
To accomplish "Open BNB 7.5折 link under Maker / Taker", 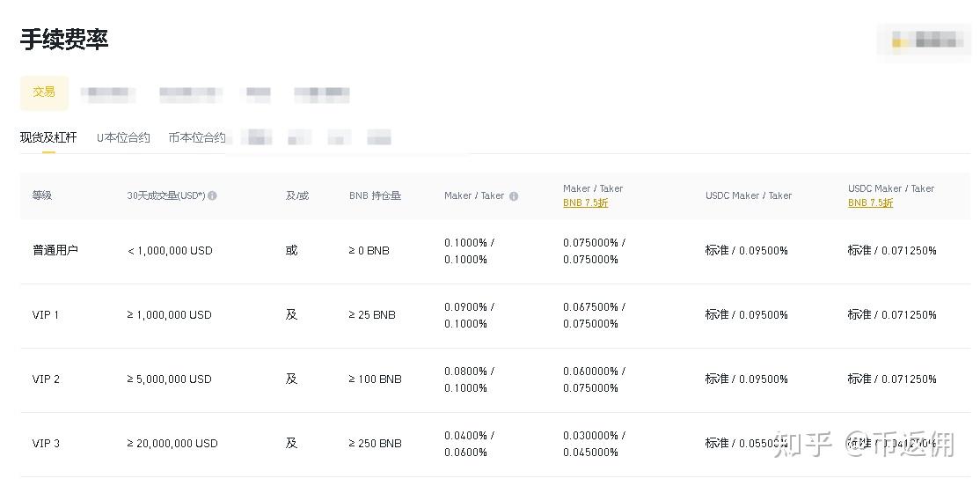I will (x=585, y=203).
